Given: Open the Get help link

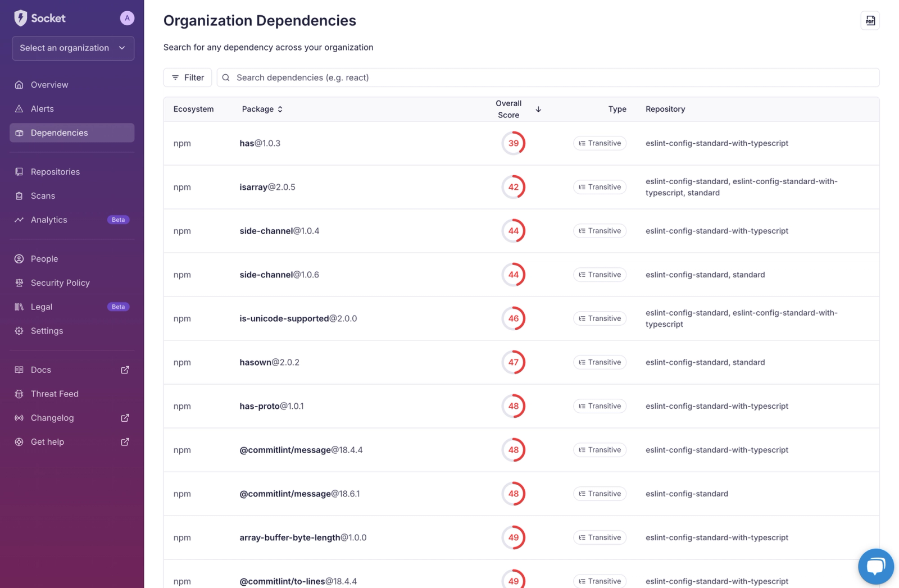Looking at the screenshot, I should click(72, 442).
